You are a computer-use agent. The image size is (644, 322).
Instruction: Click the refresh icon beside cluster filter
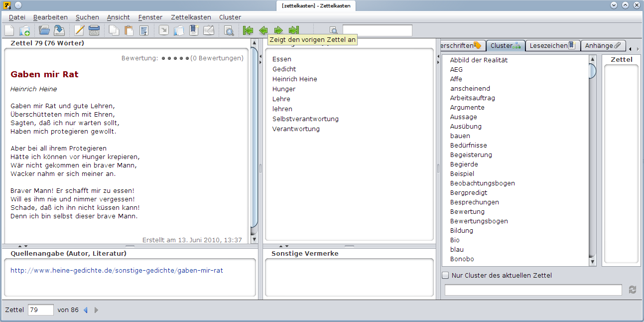click(x=633, y=290)
